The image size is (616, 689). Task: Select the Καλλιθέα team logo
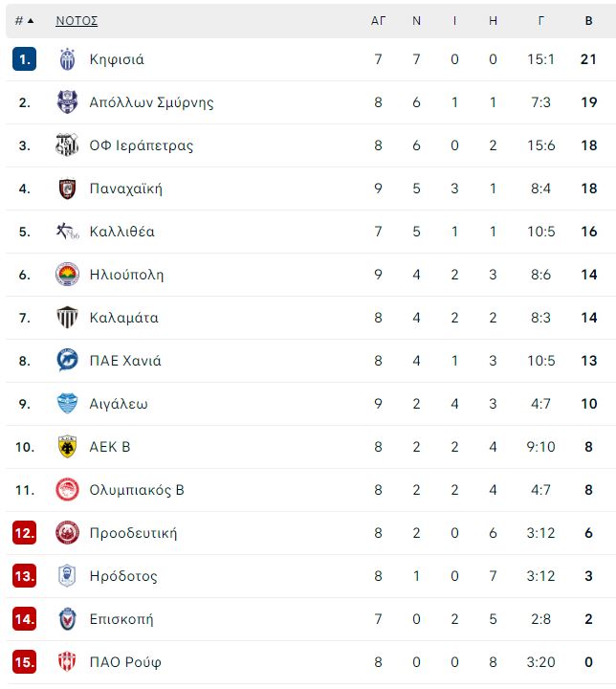point(67,232)
